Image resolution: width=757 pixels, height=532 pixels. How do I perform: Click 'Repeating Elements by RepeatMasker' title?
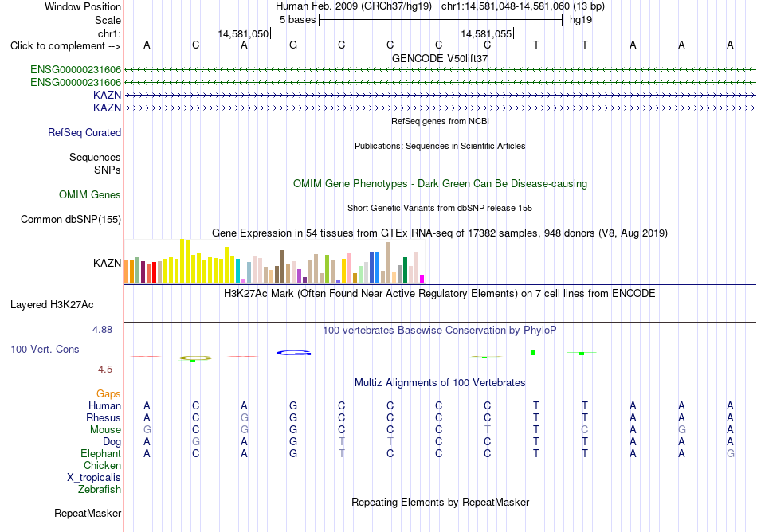[441, 502]
